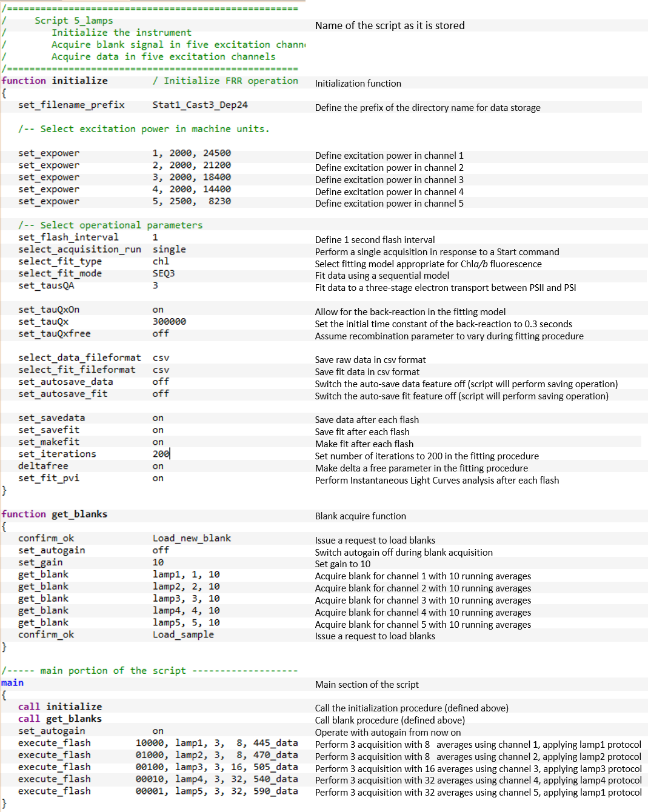648x812 pixels.
Task: Click the set_gain value 10
Action: [158, 562]
